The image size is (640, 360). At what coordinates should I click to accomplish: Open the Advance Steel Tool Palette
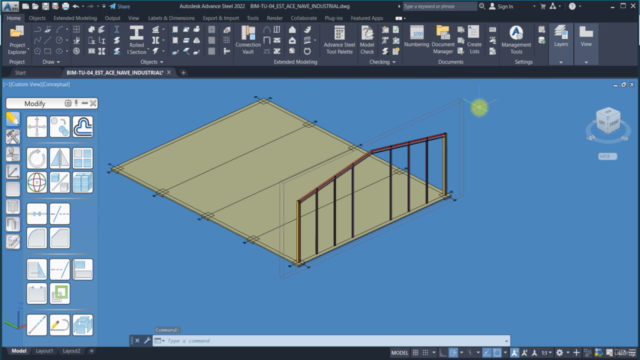coord(339,40)
